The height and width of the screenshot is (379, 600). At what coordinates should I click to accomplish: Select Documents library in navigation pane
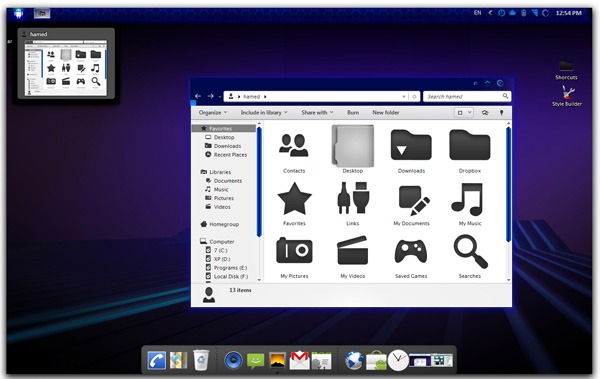coord(227,181)
